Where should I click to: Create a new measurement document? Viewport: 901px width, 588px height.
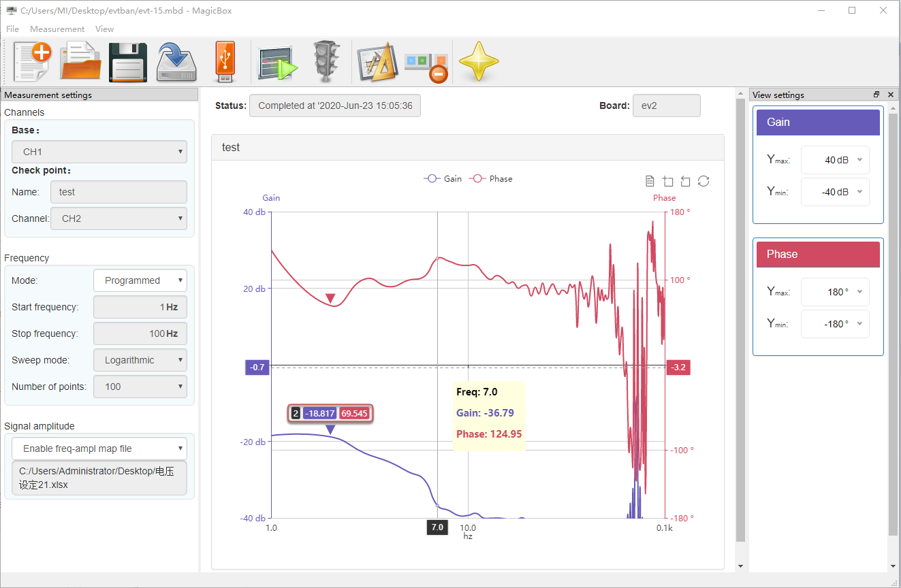point(32,62)
